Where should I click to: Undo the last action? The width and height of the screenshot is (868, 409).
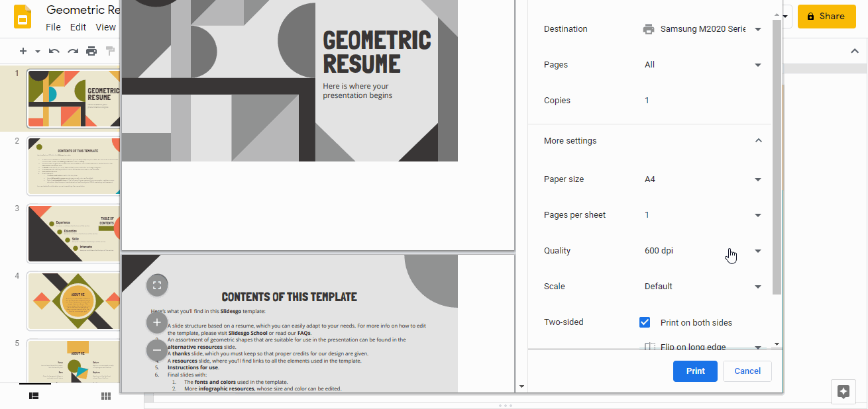tap(54, 51)
